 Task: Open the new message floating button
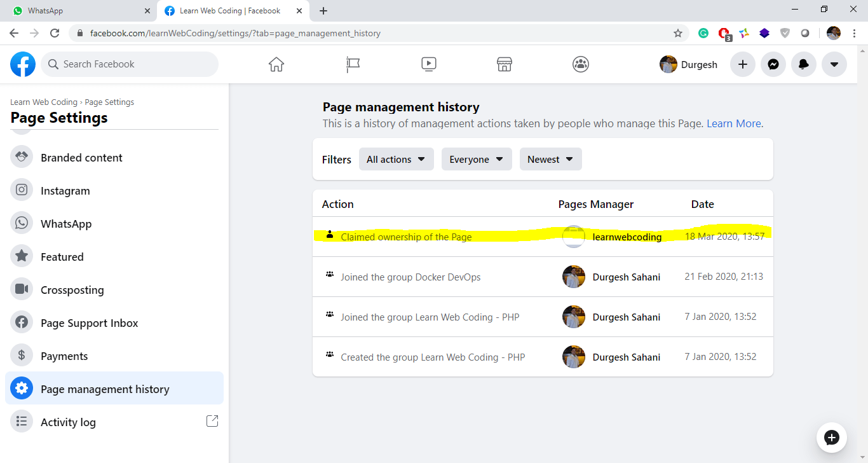click(832, 438)
